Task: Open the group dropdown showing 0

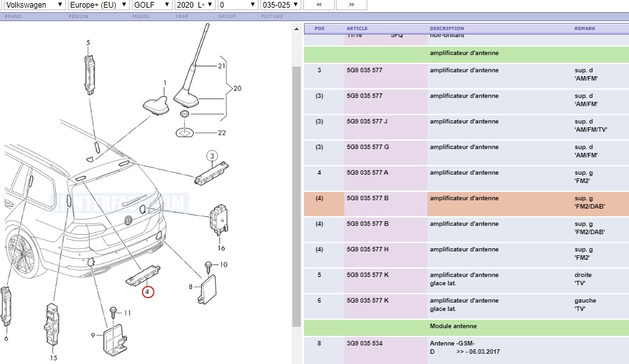Action: point(237,5)
